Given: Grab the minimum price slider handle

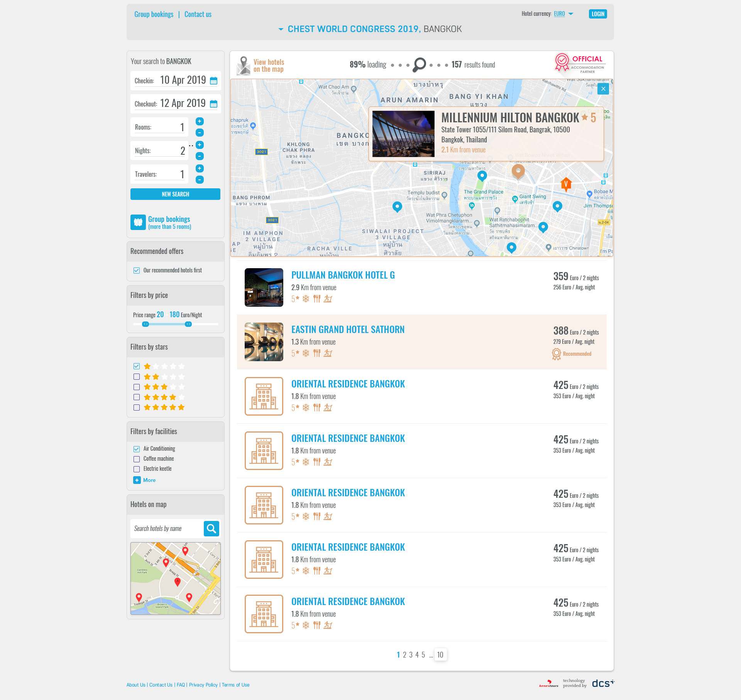Looking at the screenshot, I should (x=145, y=324).
